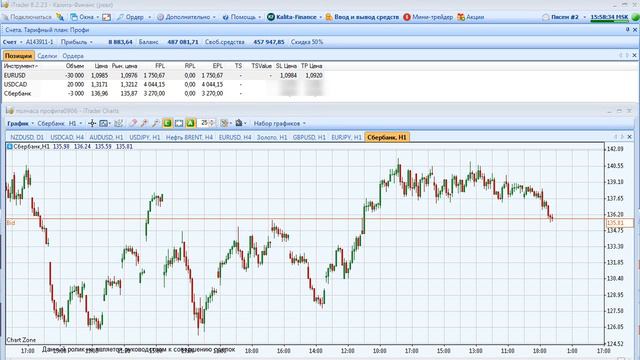Open the Дополнительно menu
Screen dimensions: 640x360
(186, 17)
